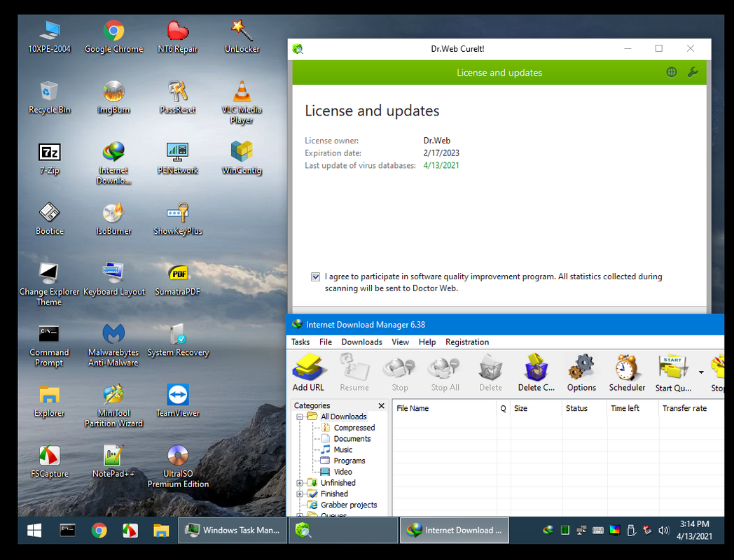Open Dr.Web CureIt language globe icon
This screenshot has height=560, width=734.
point(671,72)
